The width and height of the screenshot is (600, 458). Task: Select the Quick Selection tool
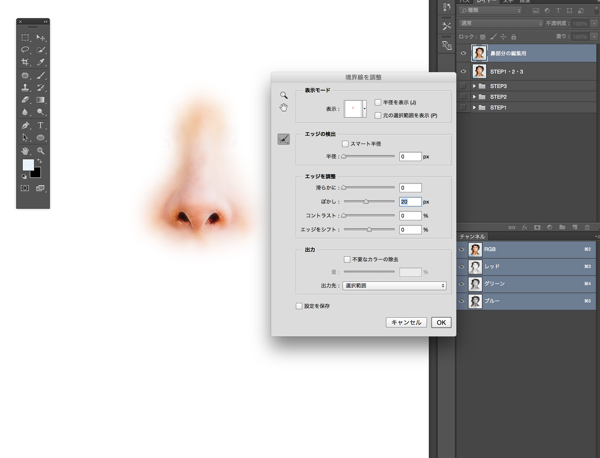pyautogui.click(x=41, y=50)
